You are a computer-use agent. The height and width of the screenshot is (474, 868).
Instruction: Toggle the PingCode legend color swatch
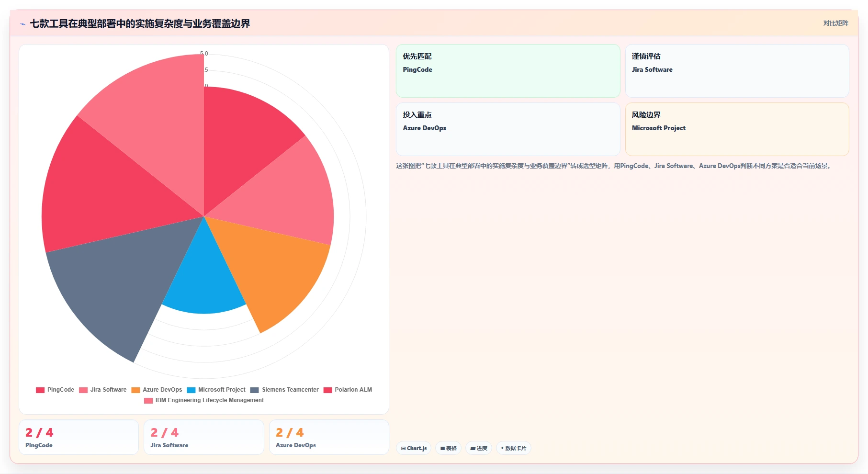point(40,390)
